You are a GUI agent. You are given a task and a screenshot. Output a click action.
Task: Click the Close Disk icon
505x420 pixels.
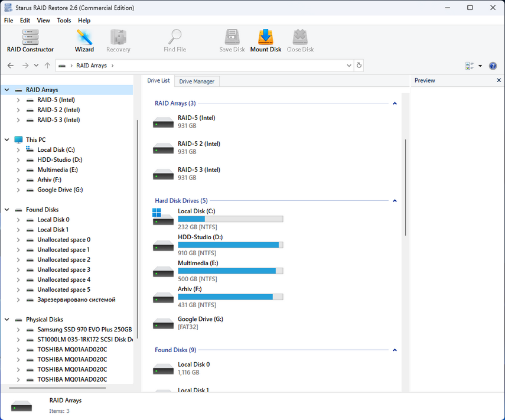[300, 41]
